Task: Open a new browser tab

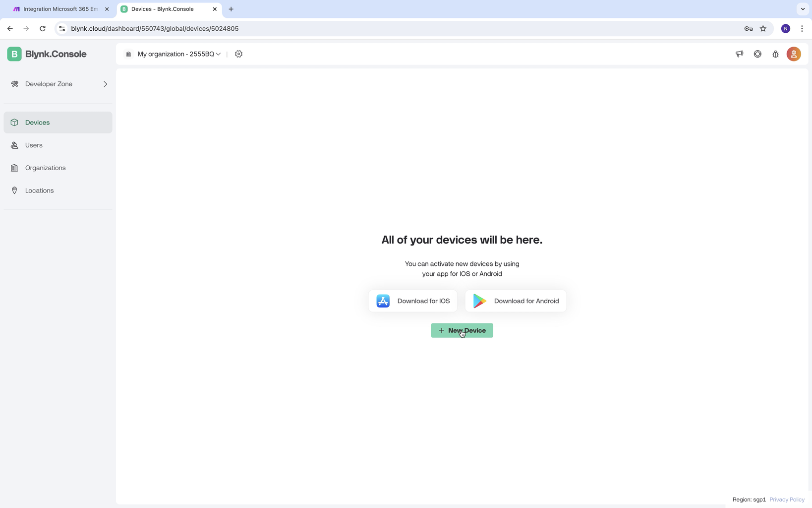Action: [x=231, y=9]
